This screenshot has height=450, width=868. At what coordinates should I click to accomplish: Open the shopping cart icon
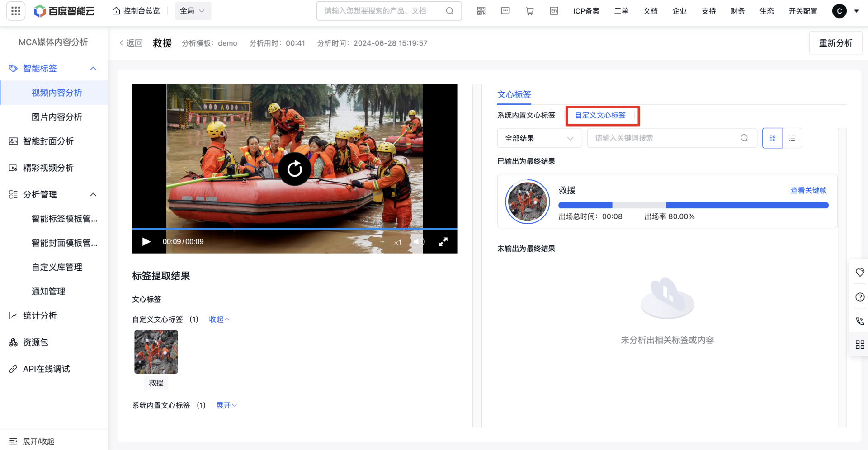pyautogui.click(x=530, y=11)
